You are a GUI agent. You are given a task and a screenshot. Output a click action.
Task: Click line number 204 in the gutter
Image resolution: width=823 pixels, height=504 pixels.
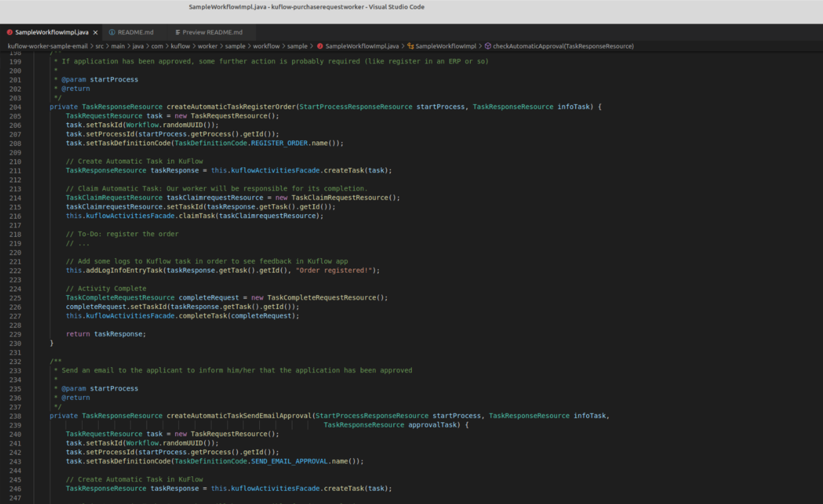click(15, 107)
